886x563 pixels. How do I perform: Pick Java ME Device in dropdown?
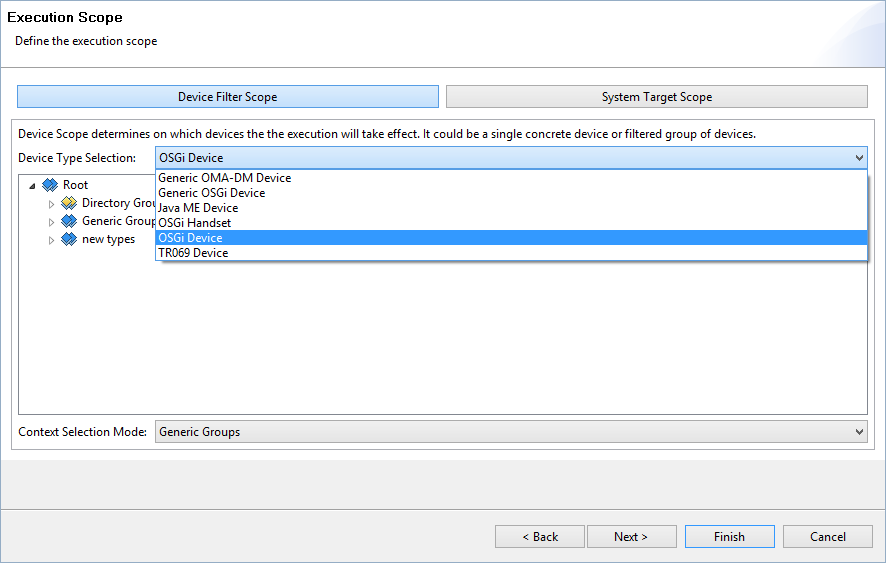click(x=511, y=207)
